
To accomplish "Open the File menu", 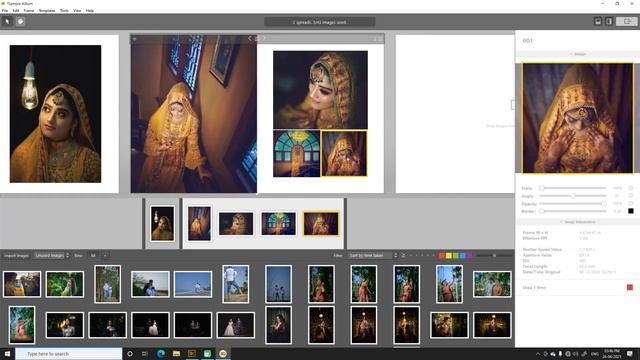I will pyautogui.click(x=5, y=10).
